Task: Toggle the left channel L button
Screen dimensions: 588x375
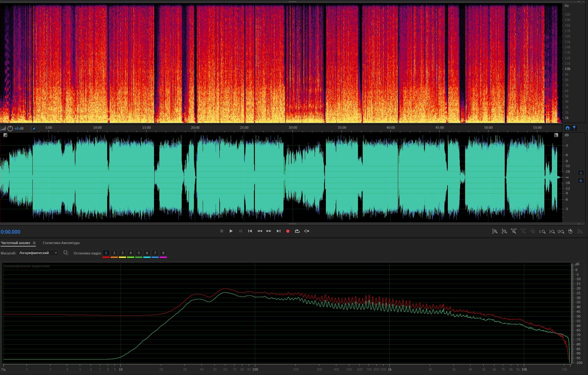Action: point(581,173)
